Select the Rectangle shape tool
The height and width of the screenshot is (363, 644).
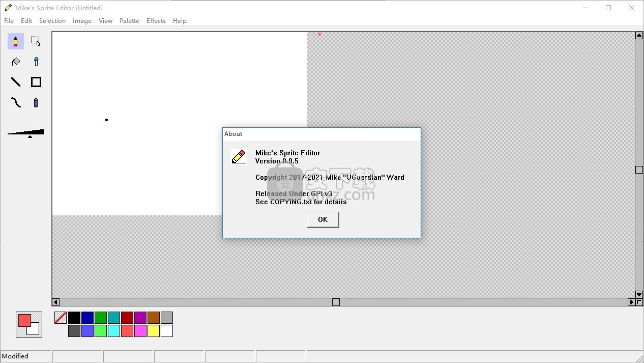click(36, 82)
